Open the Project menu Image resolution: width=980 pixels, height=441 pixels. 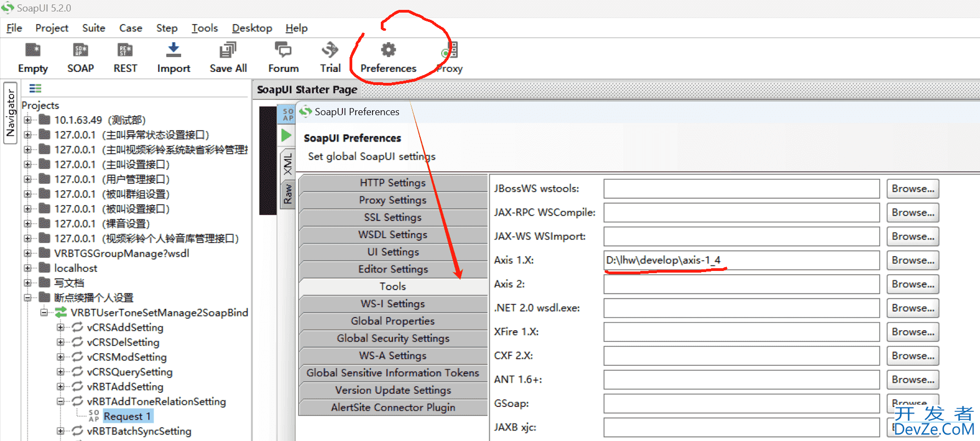(52, 28)
